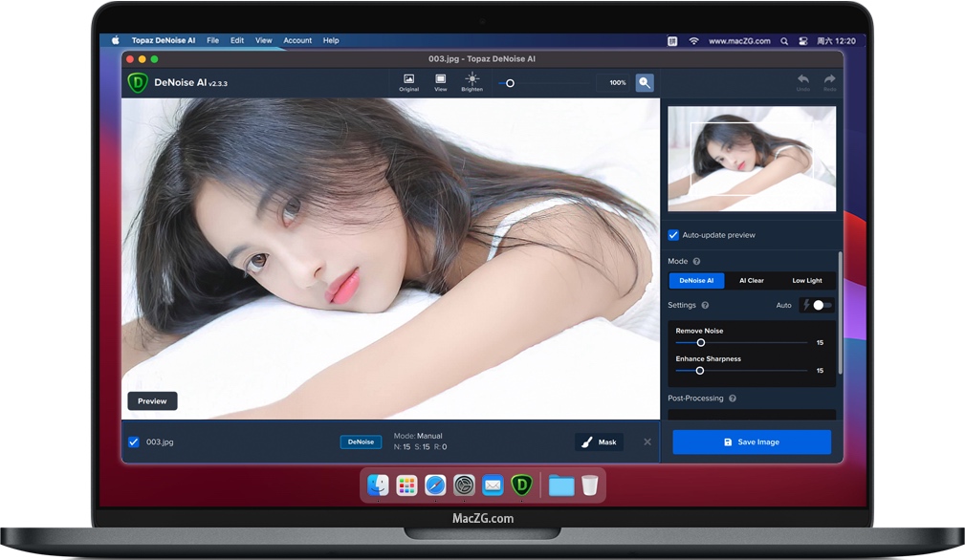This screenshot has width=965, height=560.
Task: Open DeNoise AI from the dock
Action: (521, 485)
